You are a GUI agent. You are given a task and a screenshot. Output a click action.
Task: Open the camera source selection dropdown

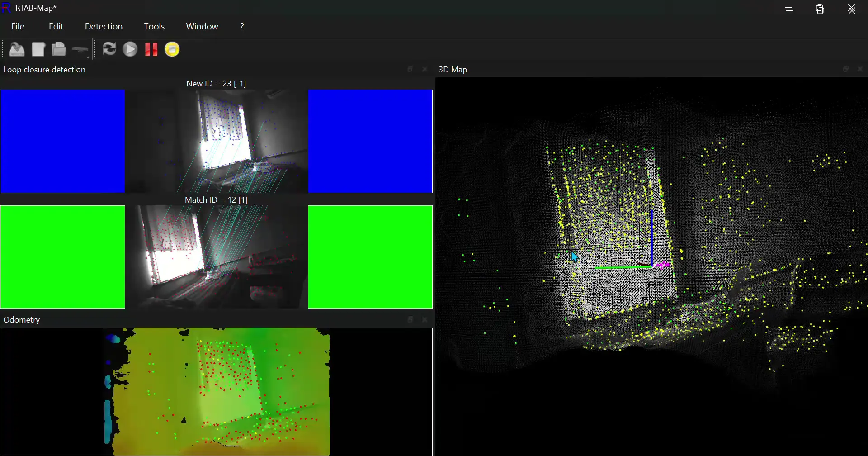pos(80,50)
